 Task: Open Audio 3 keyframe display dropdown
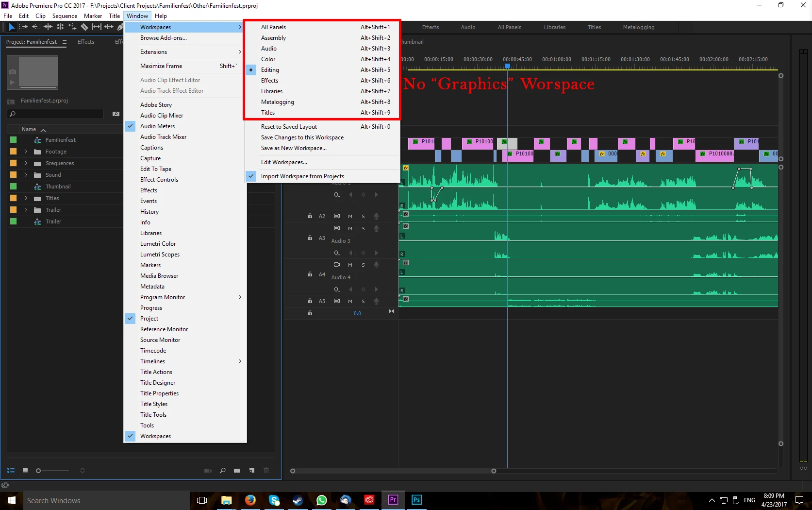[x=337, y=253]
